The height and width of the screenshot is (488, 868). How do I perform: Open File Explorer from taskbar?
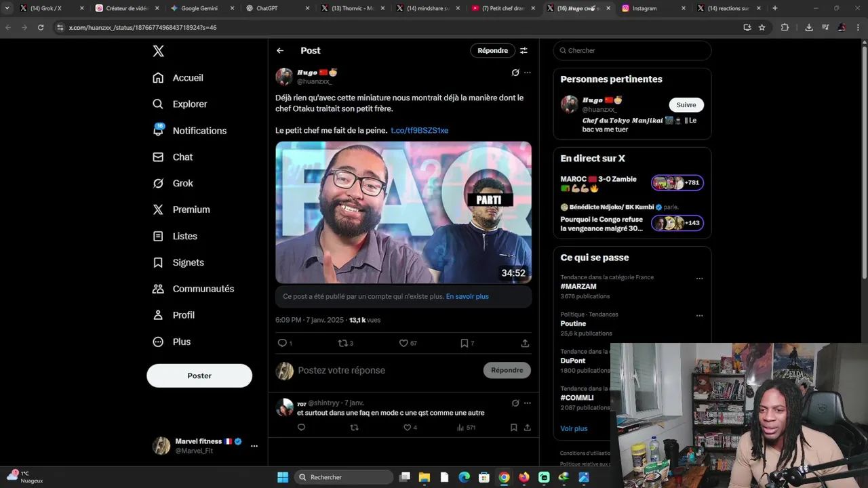coord(425,477)
